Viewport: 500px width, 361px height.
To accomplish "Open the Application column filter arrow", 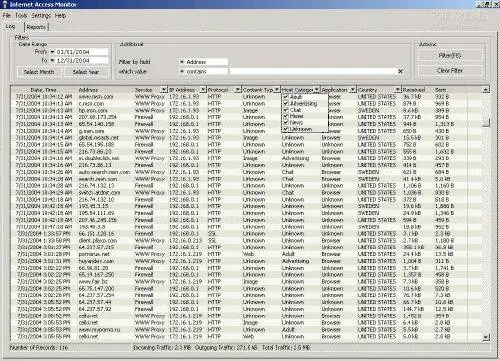I will (353, 90).
